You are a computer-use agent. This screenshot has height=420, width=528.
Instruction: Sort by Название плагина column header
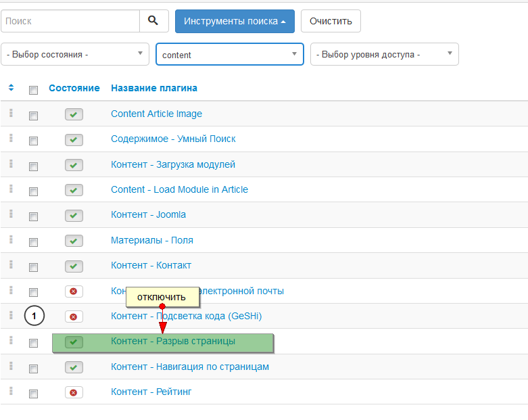[x=154, y=88]
